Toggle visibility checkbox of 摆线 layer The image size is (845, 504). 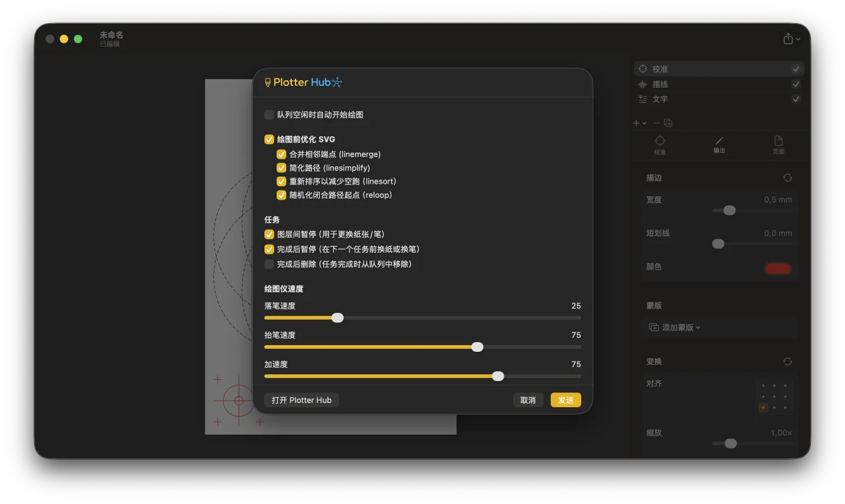pos(796,84)
